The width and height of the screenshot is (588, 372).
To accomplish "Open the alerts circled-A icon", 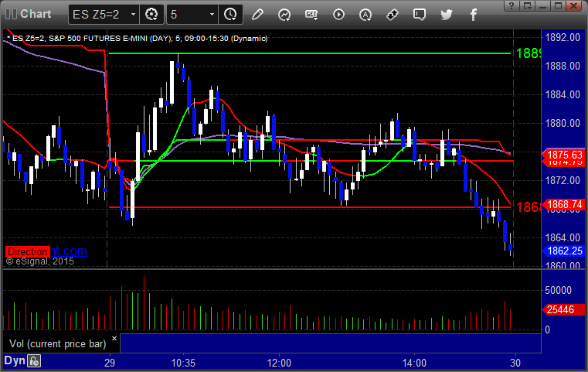I will [365, 15].
